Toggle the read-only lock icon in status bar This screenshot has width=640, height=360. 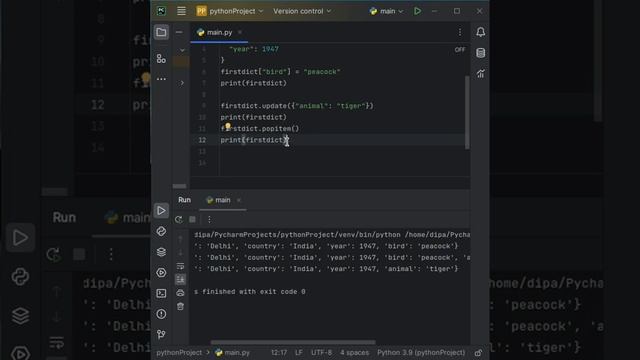[x=478, y=353]
